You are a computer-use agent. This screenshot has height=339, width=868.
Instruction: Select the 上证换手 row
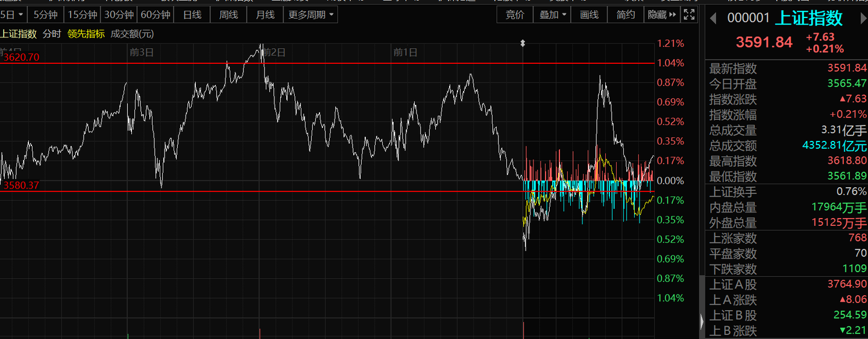pos(787,192)
